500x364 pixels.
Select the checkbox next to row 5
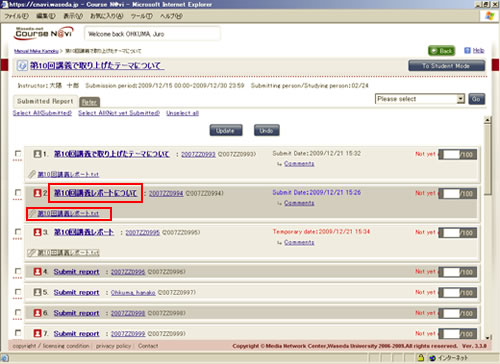pyautogui.click(x=18, y=292)
